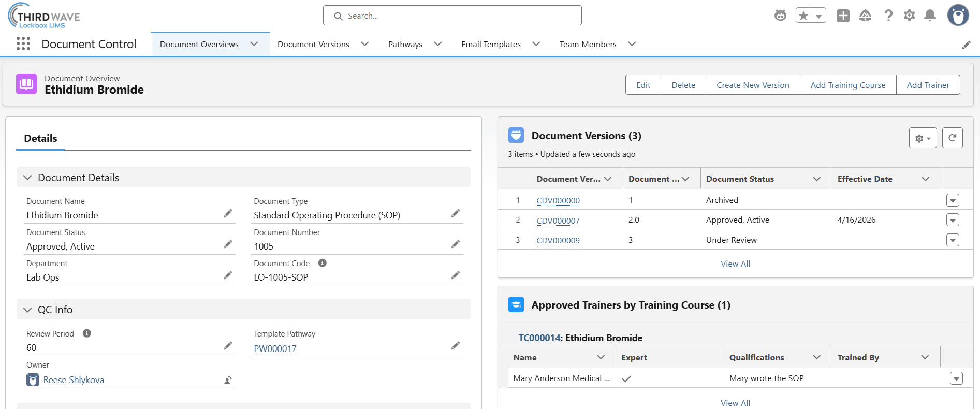Go to the Team Members tab
This screenshot has width=980, height=409.
point(588,45)
